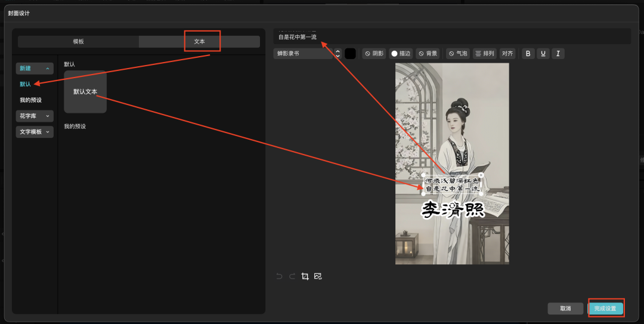Open the 阴影 shadow option

click(x=374, y=54)
